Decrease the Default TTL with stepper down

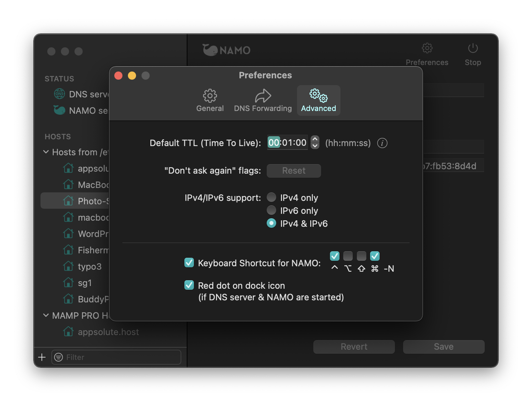(315, 146)
